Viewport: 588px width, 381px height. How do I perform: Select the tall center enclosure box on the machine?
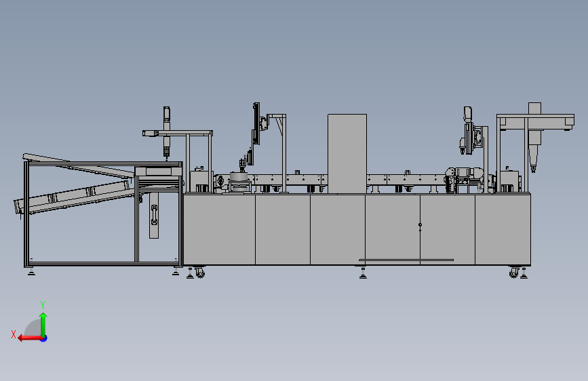347,154
